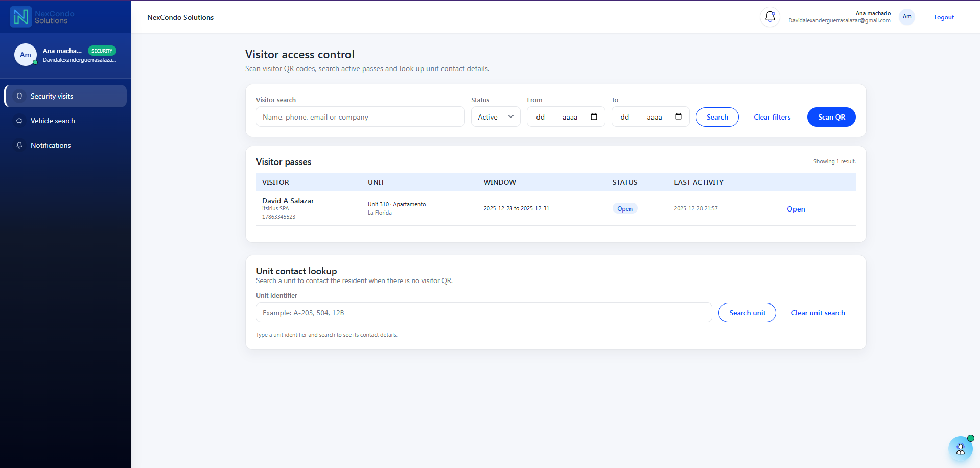Navigate to Vehicle search in sidebar
Image resolution: width=980 pixels, height=468 pixels.
(x=54, y=121)
